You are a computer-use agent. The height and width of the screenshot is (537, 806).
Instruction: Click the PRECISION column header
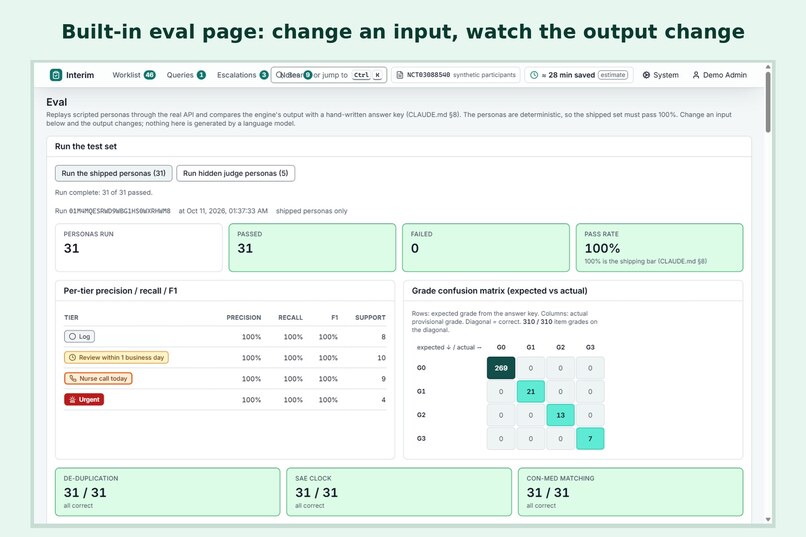(244, 318)
